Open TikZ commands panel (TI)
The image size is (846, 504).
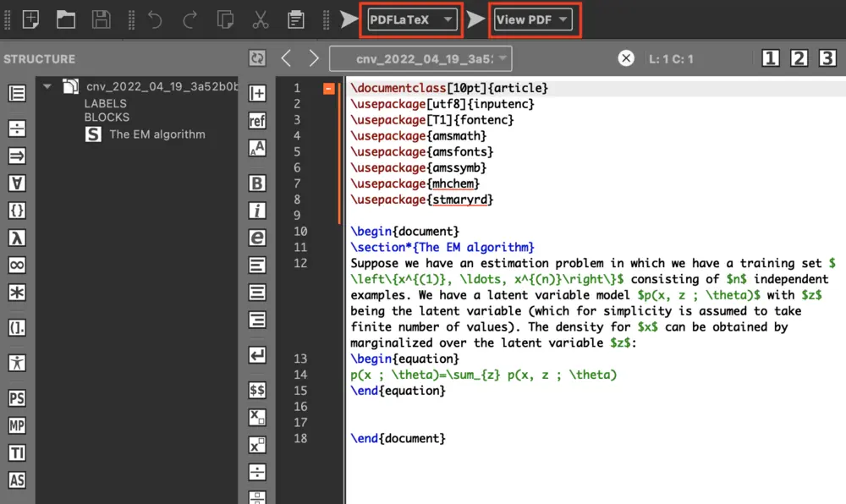coord(17,452)
